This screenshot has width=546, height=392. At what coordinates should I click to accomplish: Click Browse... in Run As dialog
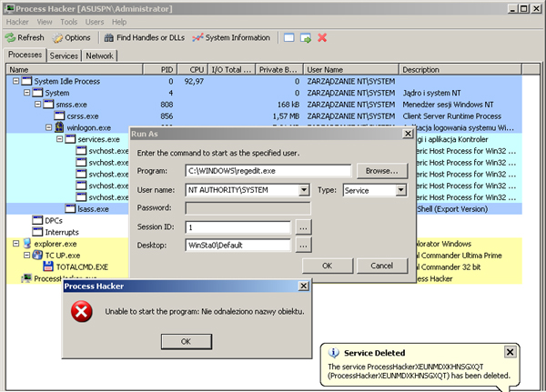coord(381,171)
